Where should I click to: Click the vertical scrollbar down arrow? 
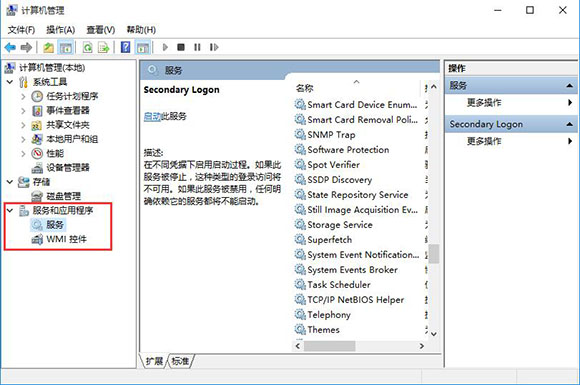434,334
